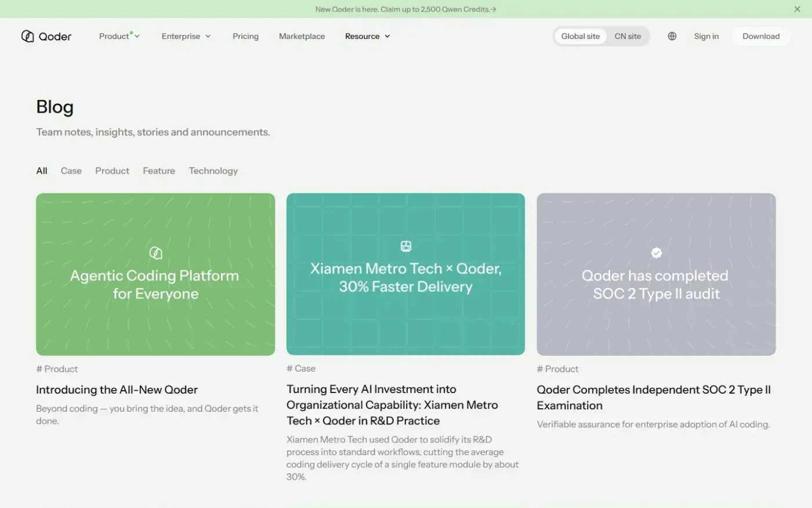This screenshot has width=812, height=508.
Task: Expand the Product dropdown menu
Action: tap(119, 36)
